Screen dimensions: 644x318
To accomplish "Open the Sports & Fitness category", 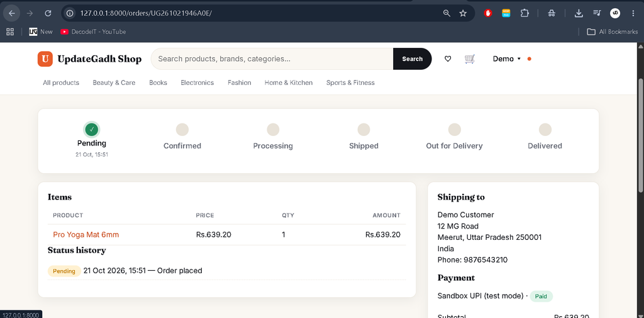I will 350,82.
